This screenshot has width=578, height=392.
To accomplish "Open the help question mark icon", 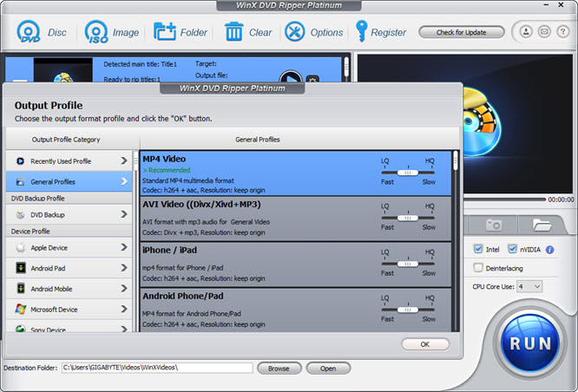I will (562, 32).
